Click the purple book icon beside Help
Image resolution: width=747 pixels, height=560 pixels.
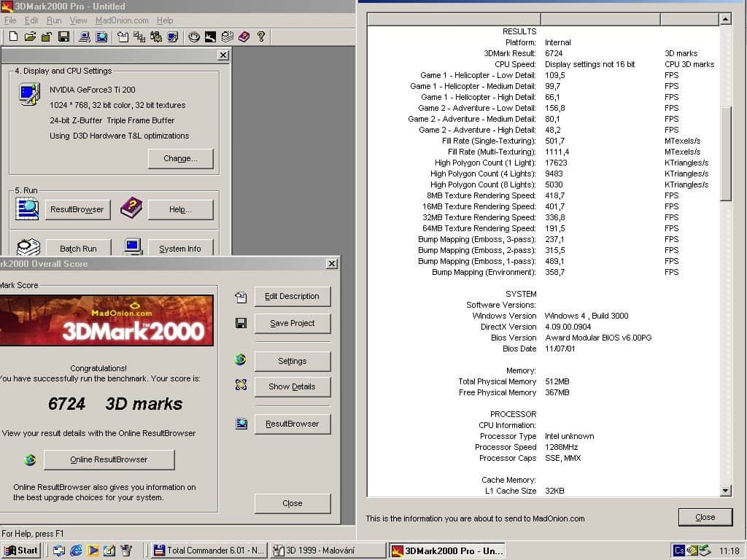[131, 208]
